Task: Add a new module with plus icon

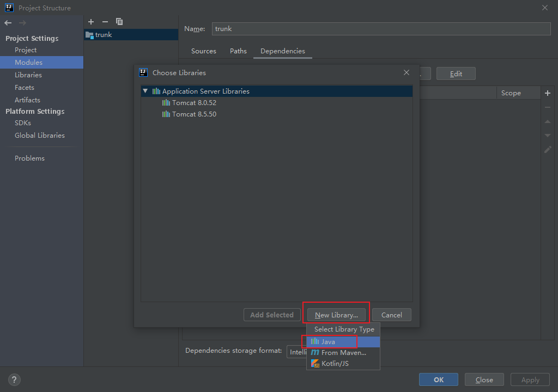Action: (x=91, y=22)
